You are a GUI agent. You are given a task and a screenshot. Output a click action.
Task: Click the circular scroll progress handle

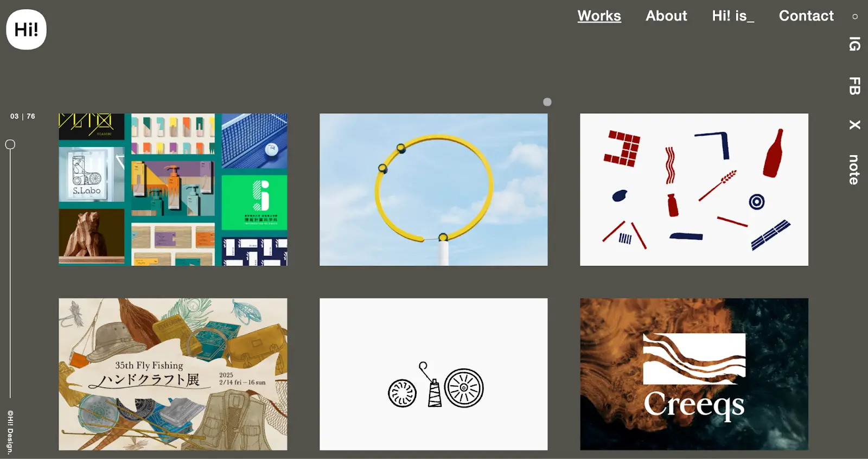[x=10, y=144]
